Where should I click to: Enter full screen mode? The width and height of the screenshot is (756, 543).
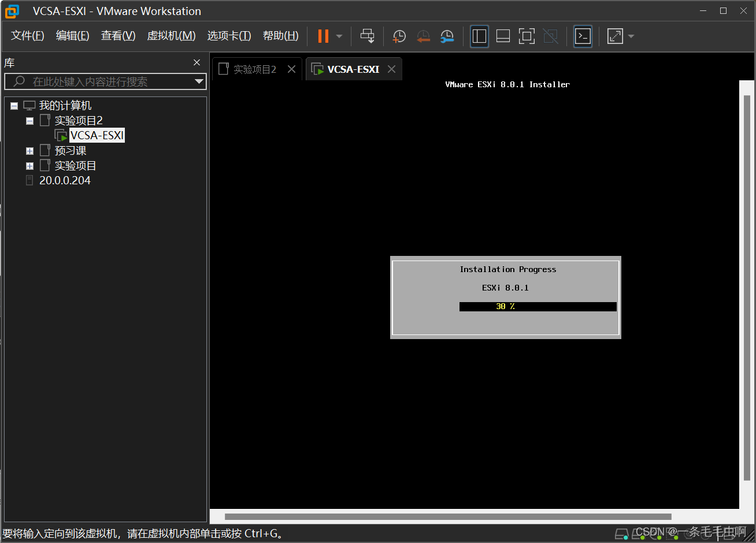coord(527,36)
